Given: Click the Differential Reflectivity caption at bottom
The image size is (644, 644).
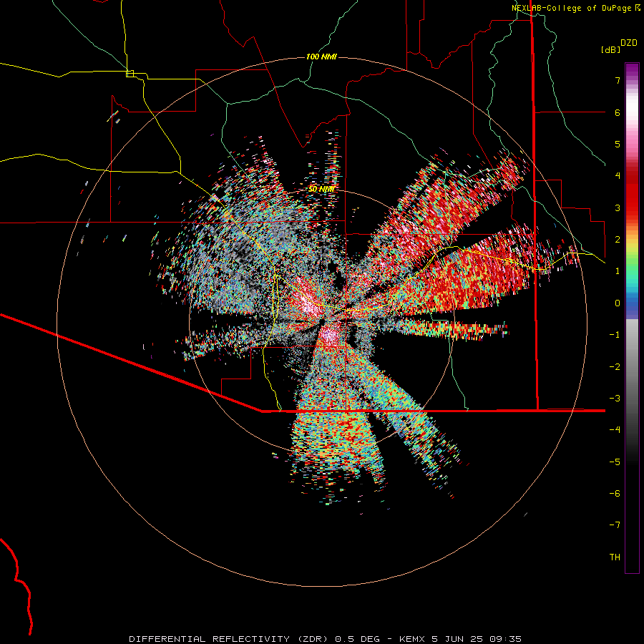Looking at the screenshot, I should [x=325, y=639].
